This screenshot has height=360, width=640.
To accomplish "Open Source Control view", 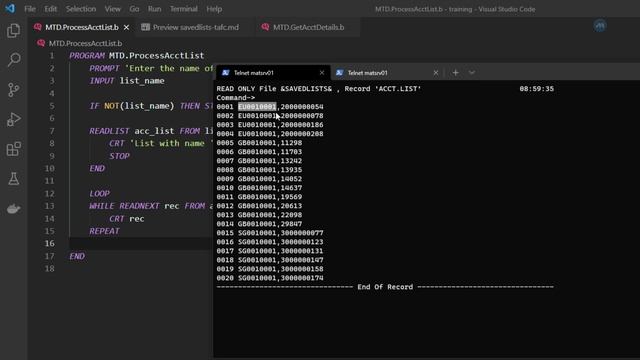I will 13,90.
